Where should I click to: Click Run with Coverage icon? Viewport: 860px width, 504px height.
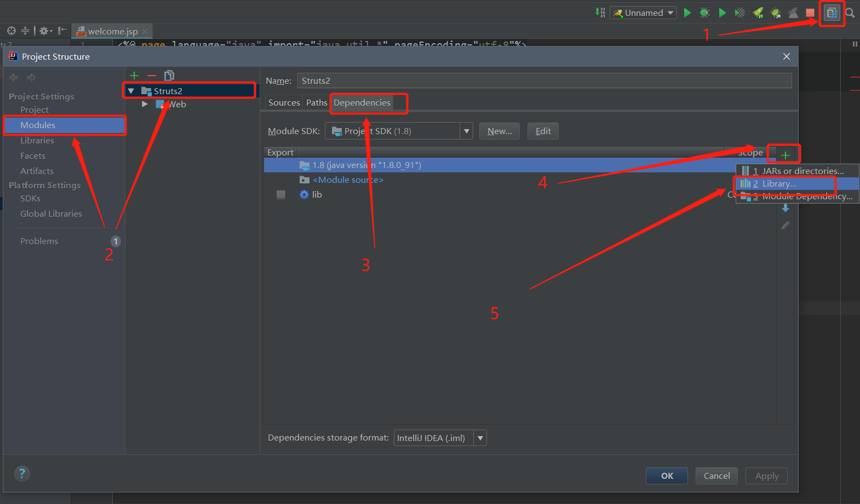click(x=740, y=13)
